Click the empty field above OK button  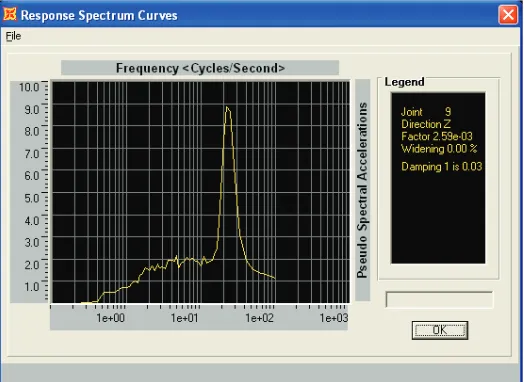coord(439,300)
